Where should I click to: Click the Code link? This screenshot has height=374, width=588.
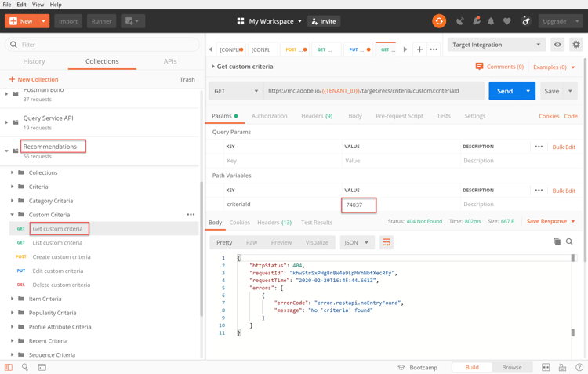coord(571,116)
